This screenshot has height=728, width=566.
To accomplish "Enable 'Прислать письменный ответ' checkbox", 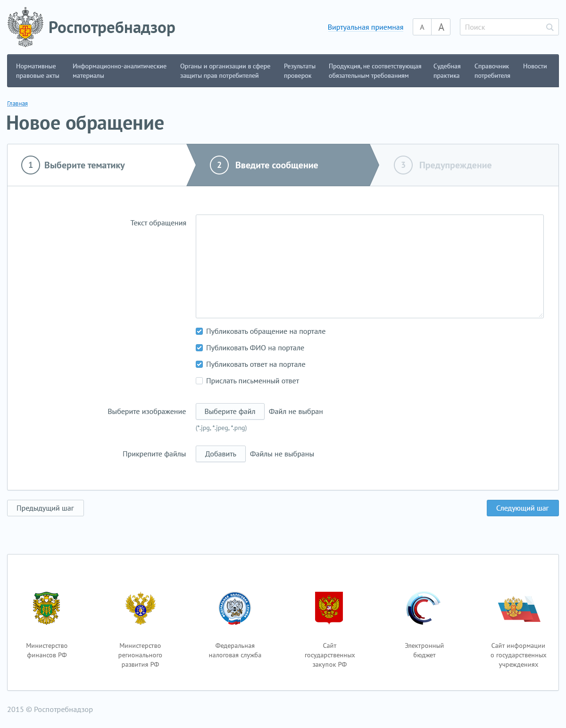I will point(200,381).
